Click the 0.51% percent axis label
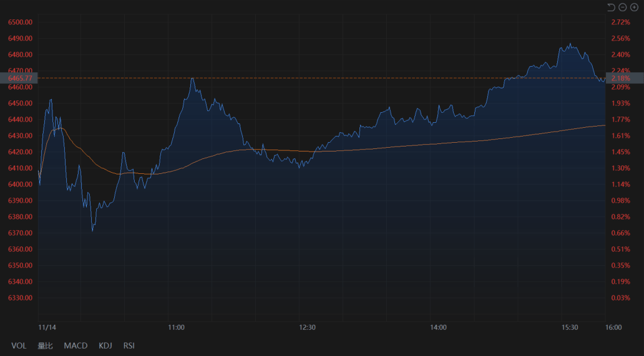 tap(620, 249)
